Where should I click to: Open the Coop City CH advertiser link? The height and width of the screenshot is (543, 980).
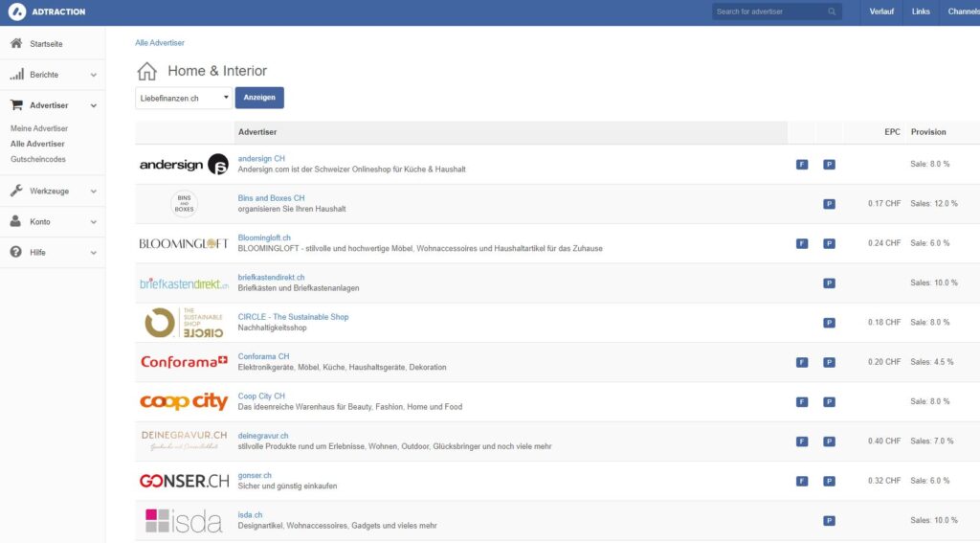click(x=261, y=396)
